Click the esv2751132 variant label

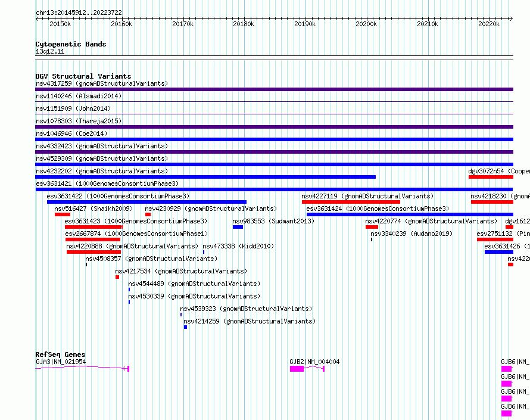[x=503, y=234]
